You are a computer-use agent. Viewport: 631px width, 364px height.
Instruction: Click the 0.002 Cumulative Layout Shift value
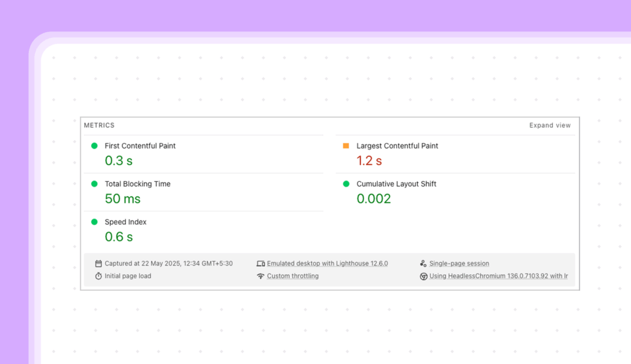tap(373, 198)
